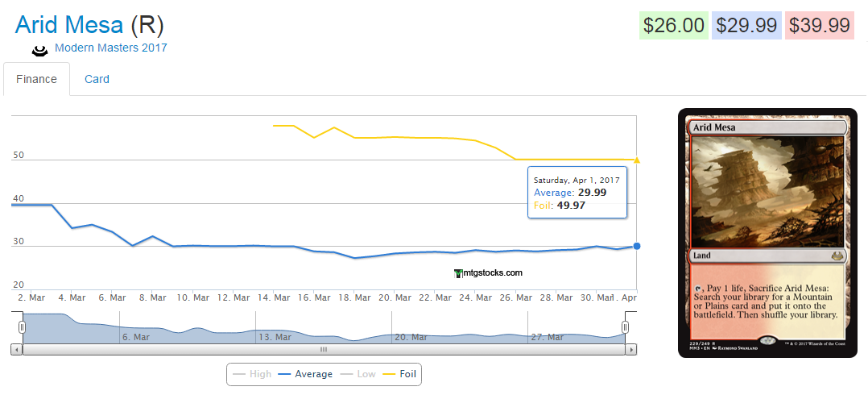This screenshot has height=395, width=868.
Task: Click the '30' y-axis label
Action: [19, 242]
